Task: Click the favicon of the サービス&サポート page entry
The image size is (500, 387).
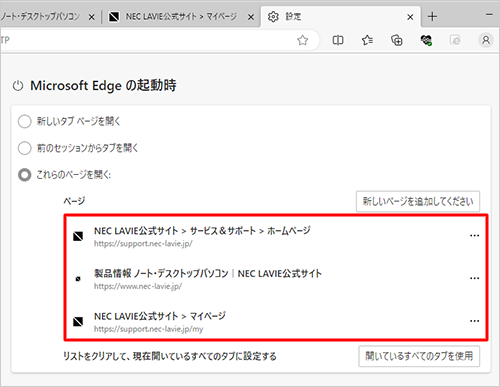Action: click(78, 236)
